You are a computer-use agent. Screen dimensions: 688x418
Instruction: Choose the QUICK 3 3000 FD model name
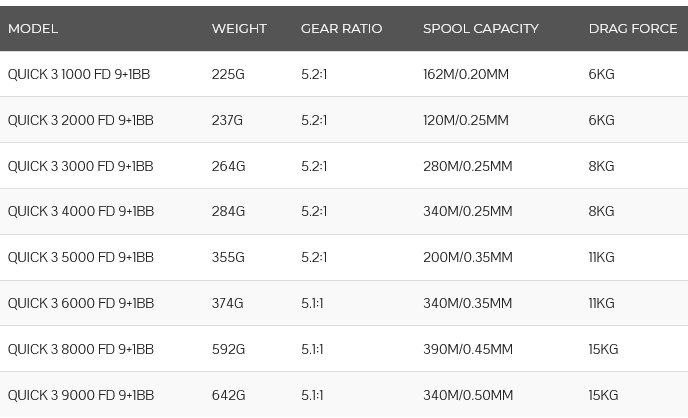[x=81, y=167]
